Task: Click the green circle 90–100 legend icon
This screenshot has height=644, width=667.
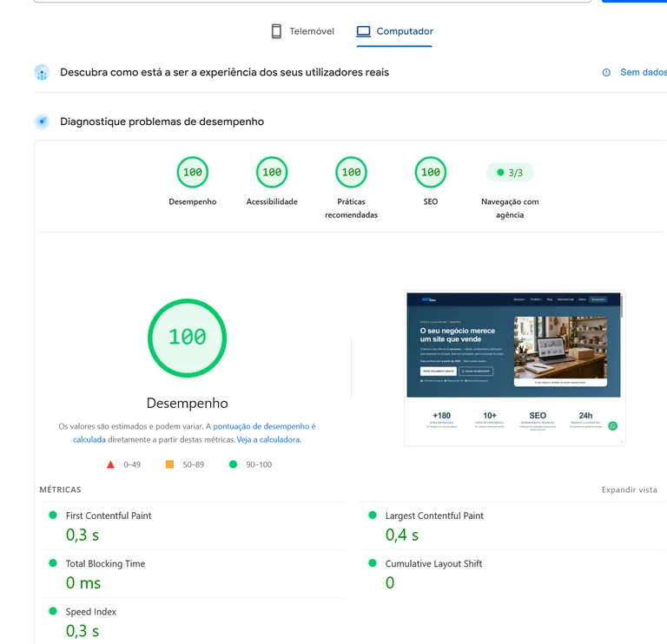Action: [233, 464]
